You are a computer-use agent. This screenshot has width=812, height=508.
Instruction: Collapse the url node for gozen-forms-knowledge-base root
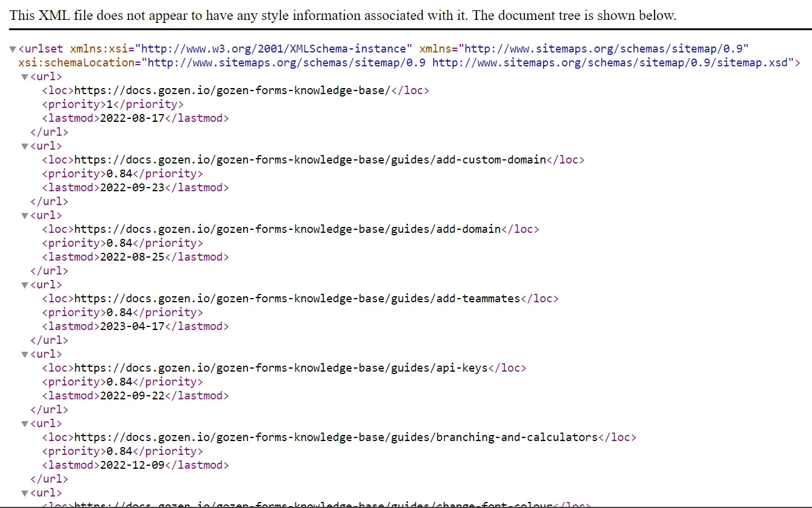(x=25, y=77)
